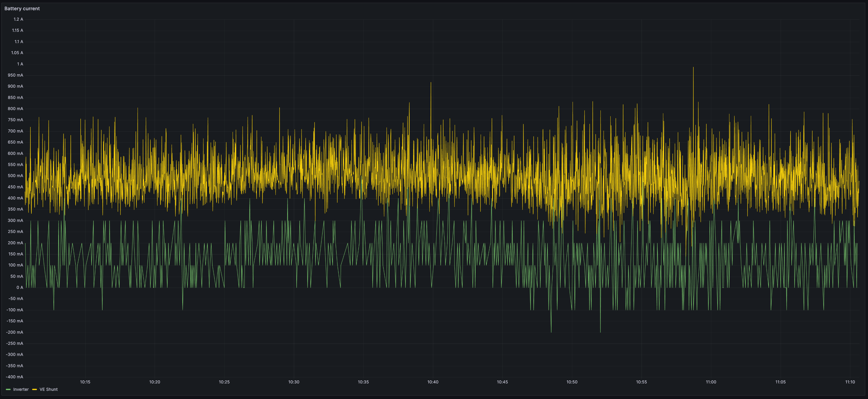Click the 0 A y-axis label

pos(20,287)
